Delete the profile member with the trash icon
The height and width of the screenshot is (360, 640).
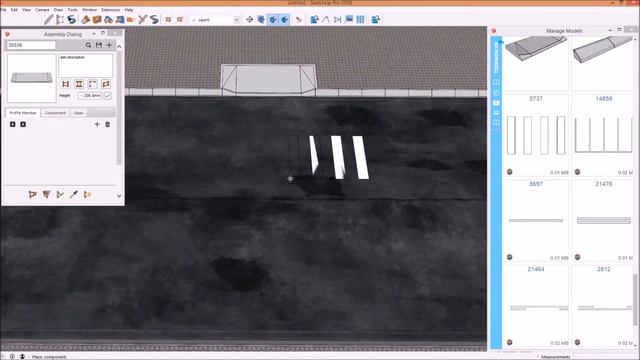(x=108, y=124)
